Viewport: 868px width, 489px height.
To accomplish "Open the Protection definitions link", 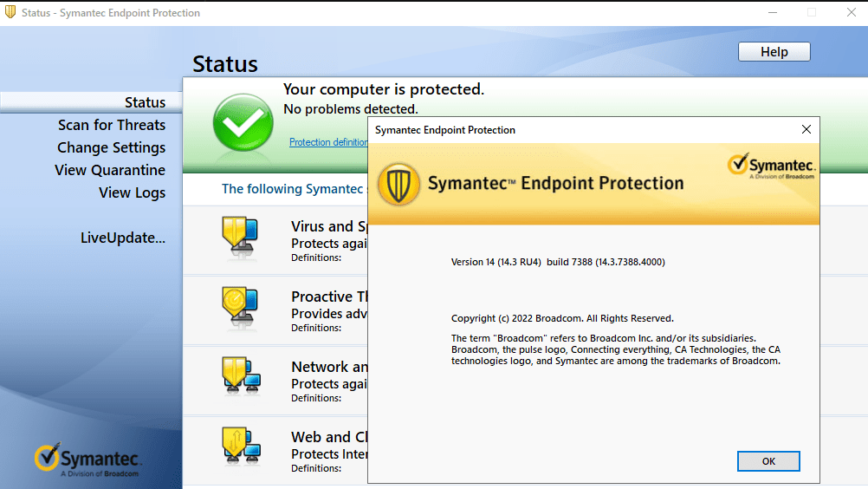I will (x=328, y=142).
